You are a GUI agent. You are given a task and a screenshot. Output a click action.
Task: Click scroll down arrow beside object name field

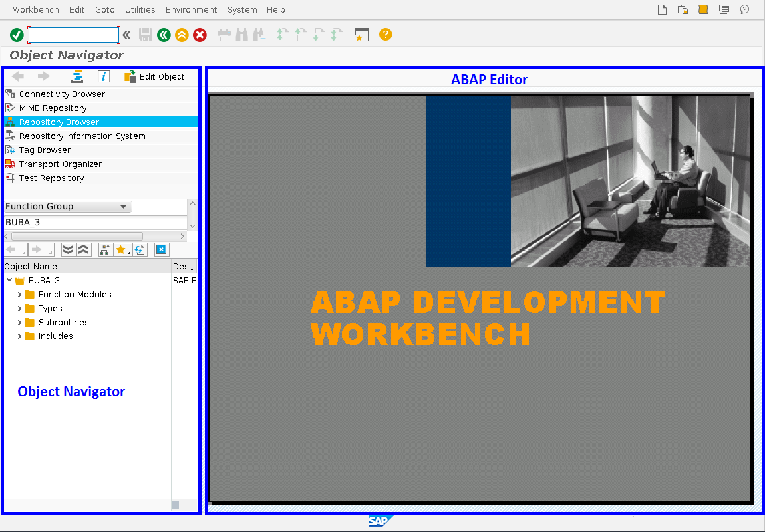(x=193, y=226)
